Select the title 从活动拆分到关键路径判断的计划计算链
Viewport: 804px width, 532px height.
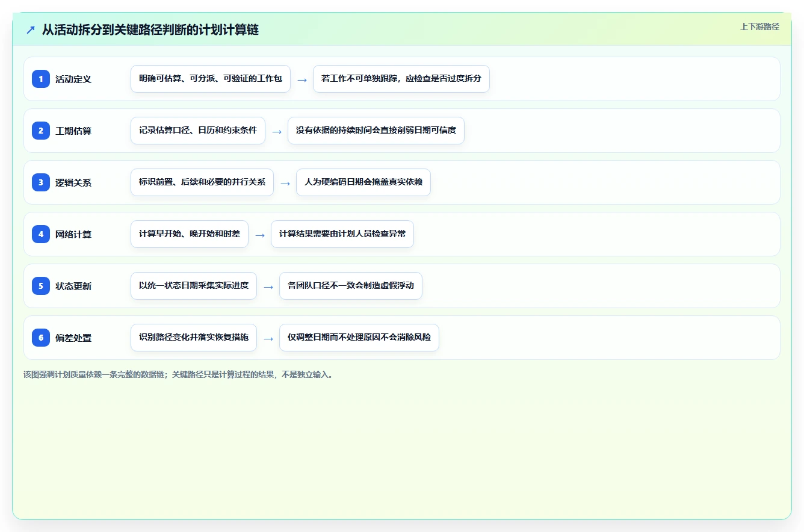[x=150, y=30]
